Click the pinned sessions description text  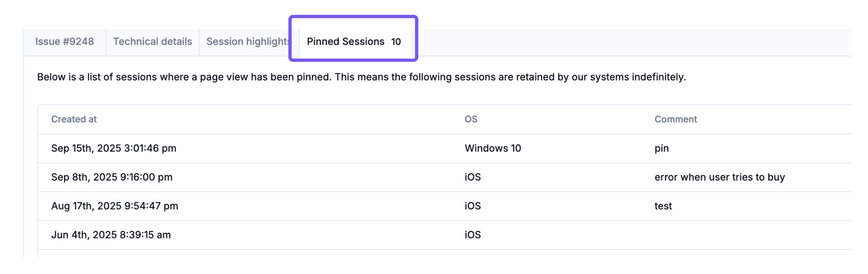pyautogui.click(x=361, y=77)
